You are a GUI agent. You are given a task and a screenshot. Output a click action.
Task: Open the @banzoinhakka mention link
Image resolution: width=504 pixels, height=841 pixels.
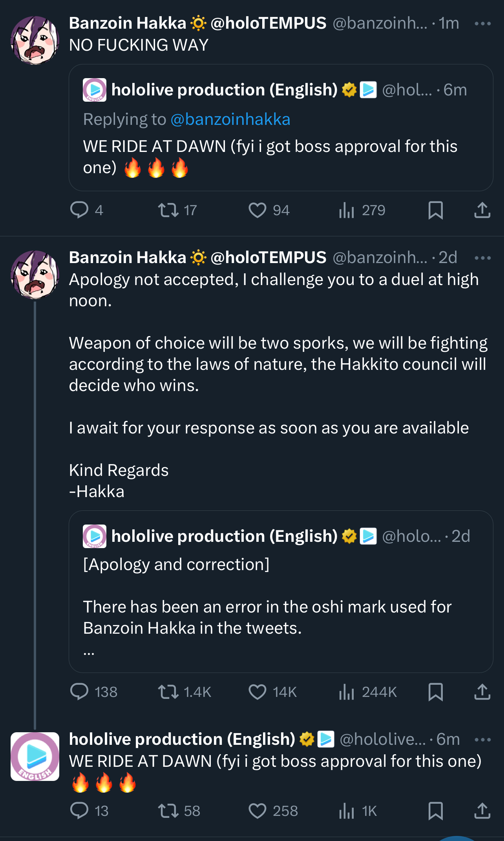[230, 119]
